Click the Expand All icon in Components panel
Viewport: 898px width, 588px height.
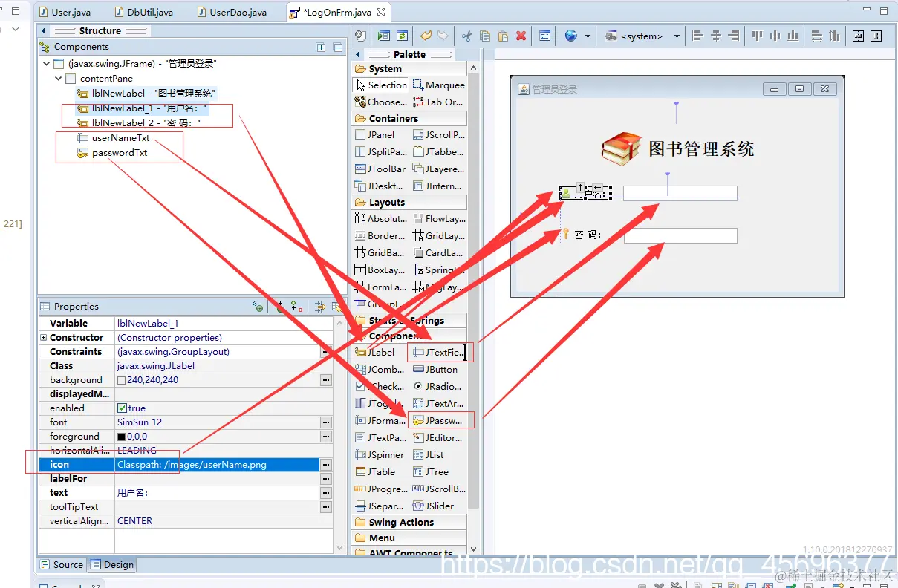(x=321, y=47)
